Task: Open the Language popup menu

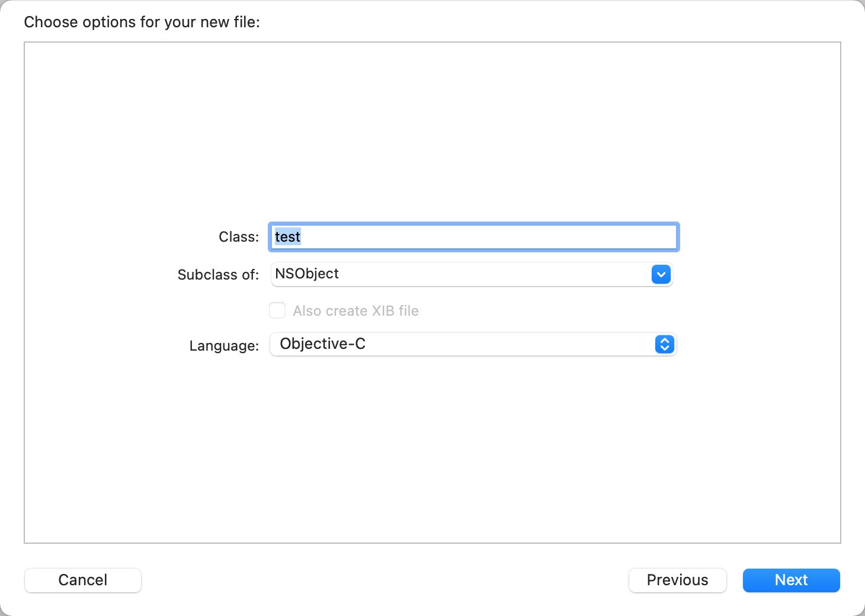Action: coord(473,344)
